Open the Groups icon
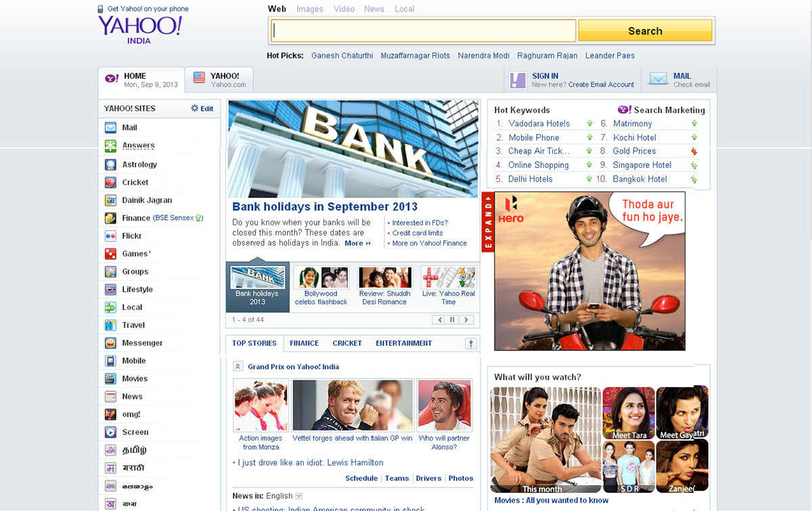Image resolution: width=812 pixels, height=511 pixels. (110, 271)
